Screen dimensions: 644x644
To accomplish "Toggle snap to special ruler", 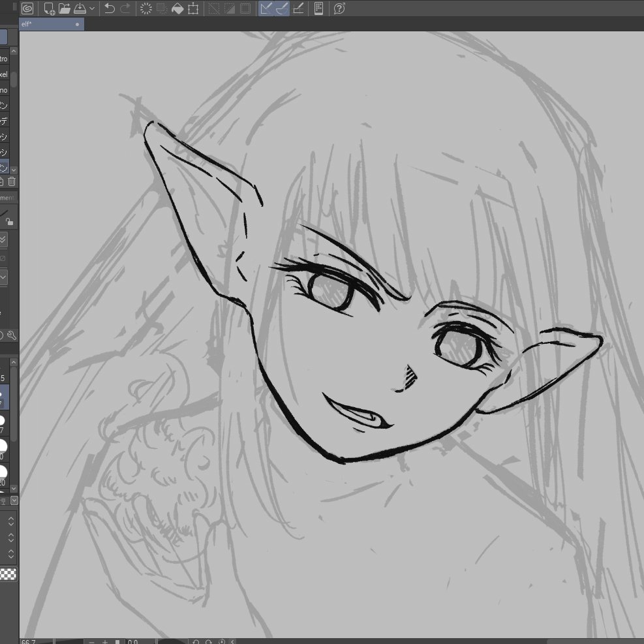I will (x=282, y=8).
